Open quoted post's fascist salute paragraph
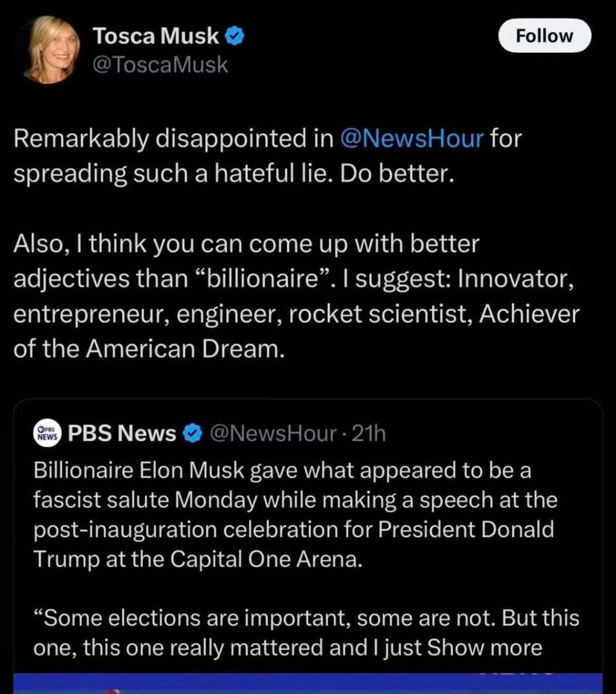 point(294,514)
